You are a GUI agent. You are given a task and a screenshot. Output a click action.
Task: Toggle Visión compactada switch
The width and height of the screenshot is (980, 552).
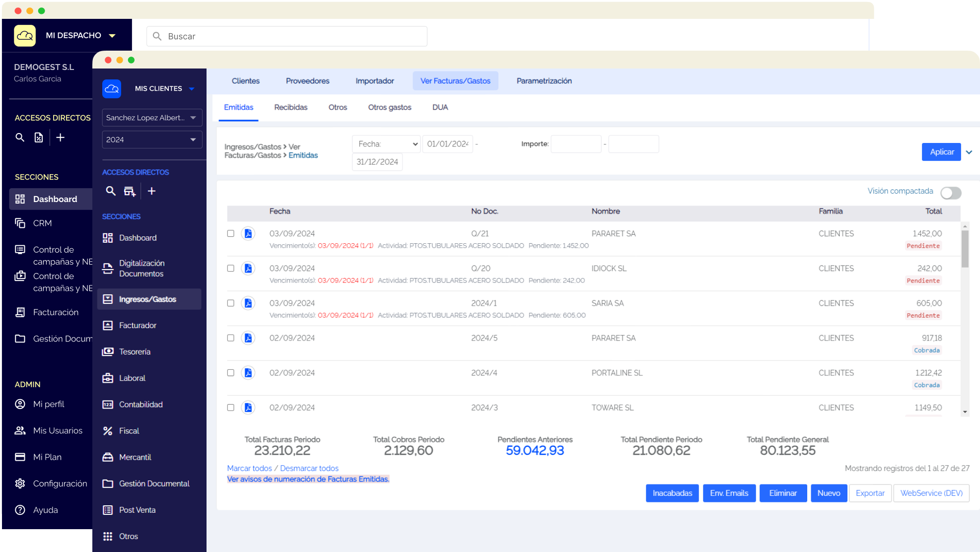951,193
